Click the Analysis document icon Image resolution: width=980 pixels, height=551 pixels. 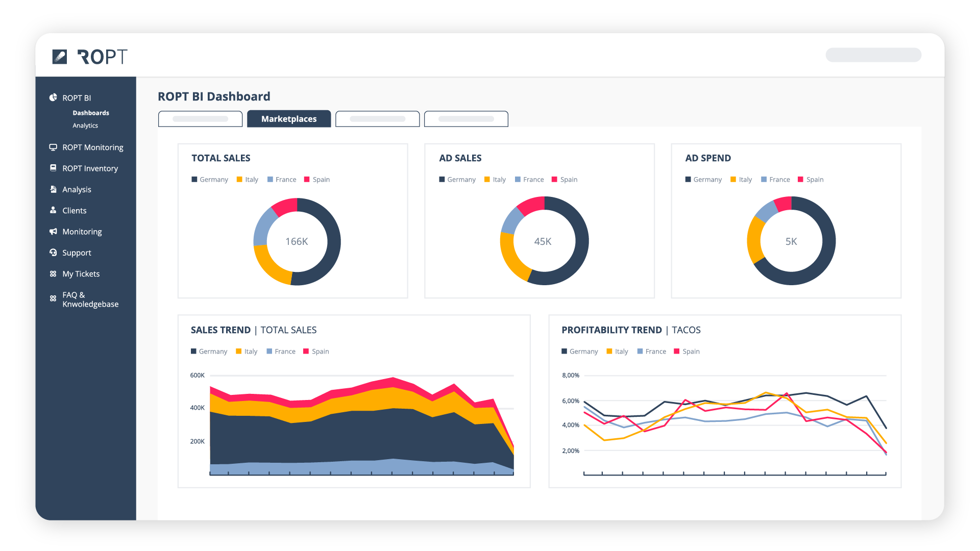coord(53,189)
